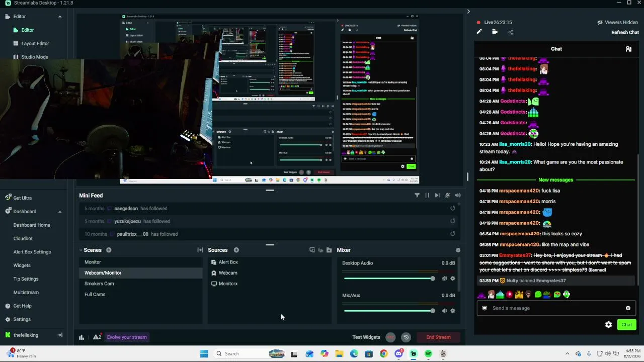This screenshot has height=362, width=644.
Task: Mute Mic/Aux in Mixer
Action: [444, 311]
